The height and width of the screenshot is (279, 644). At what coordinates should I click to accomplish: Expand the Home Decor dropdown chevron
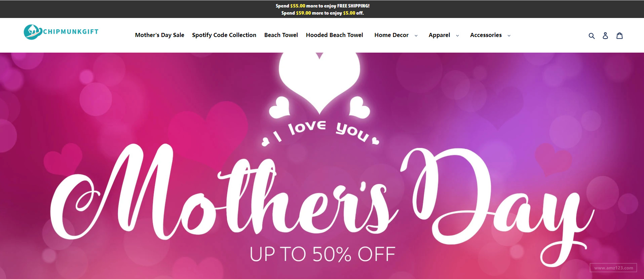click(x=416, y=36)
